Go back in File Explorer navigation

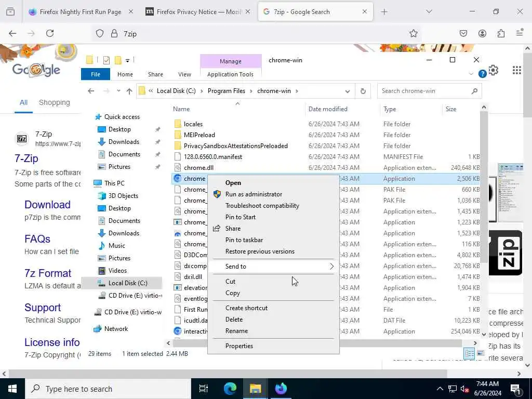click(x=91, y=91)
